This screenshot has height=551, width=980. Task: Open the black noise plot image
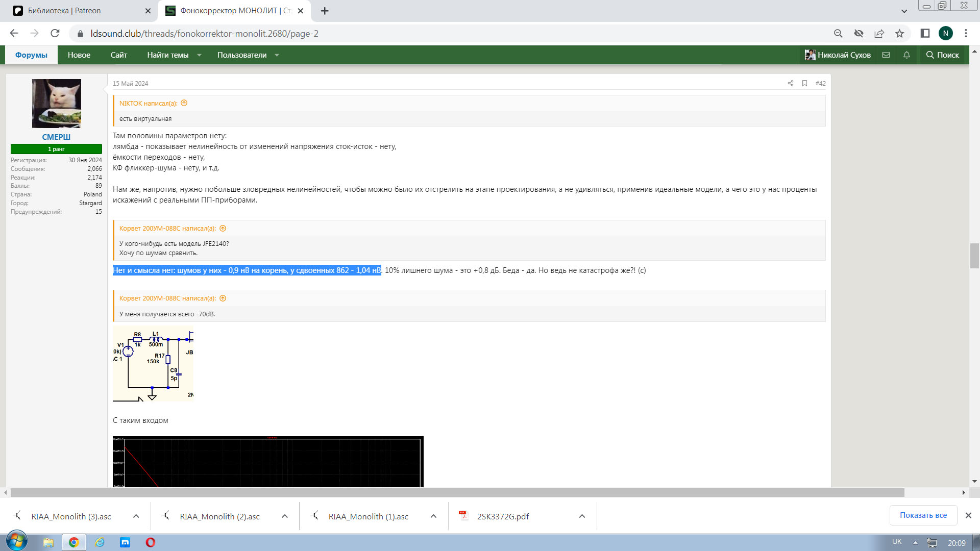(x=268, y=462)
